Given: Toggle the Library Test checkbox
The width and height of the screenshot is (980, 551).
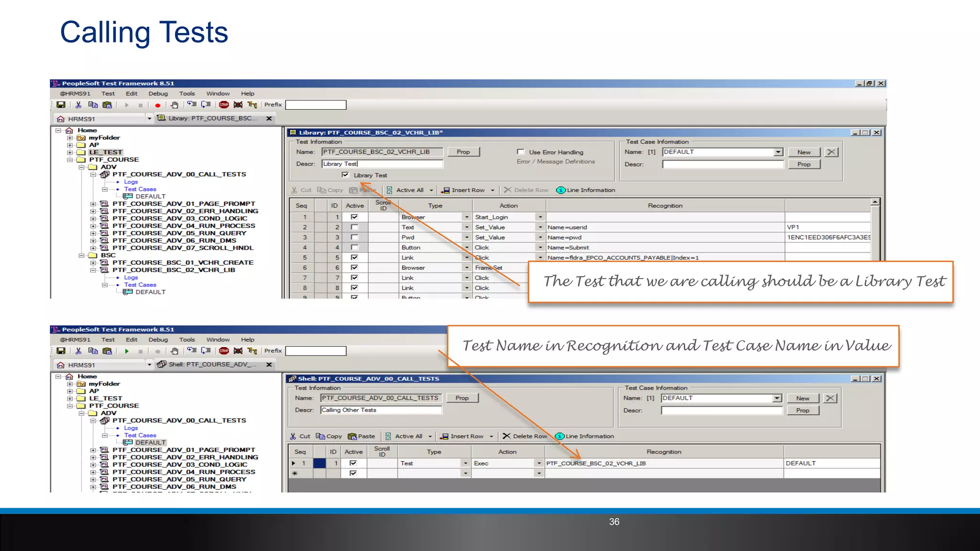Looking at the screenshot, I should tap(345, 175).
